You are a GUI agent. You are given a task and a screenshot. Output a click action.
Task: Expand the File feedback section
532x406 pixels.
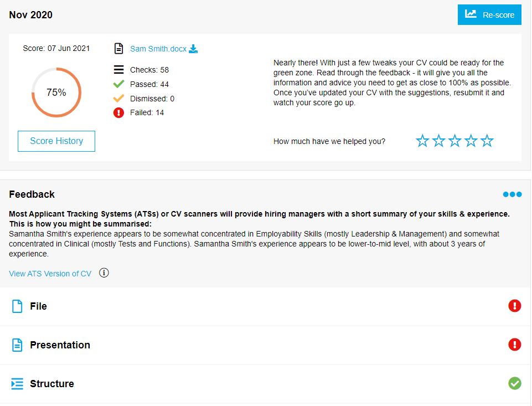click(x=265, y=306)
